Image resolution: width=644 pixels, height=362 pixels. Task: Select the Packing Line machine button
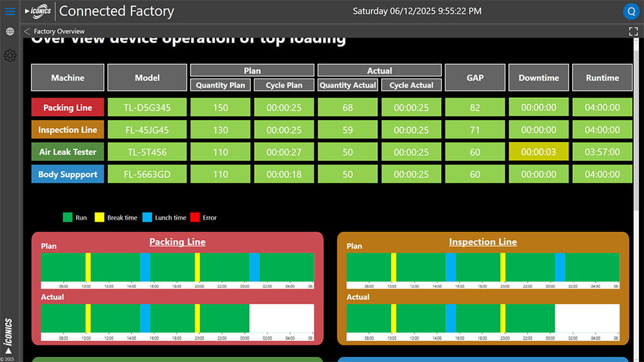pos(67,107)
